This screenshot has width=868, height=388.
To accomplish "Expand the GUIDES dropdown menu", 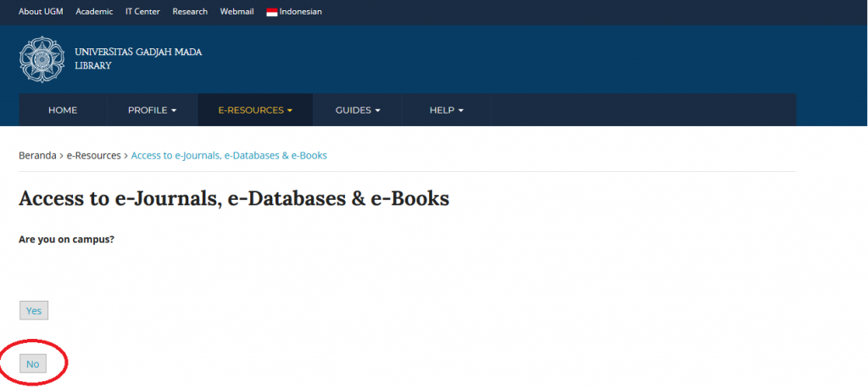I will click(358, 110).
